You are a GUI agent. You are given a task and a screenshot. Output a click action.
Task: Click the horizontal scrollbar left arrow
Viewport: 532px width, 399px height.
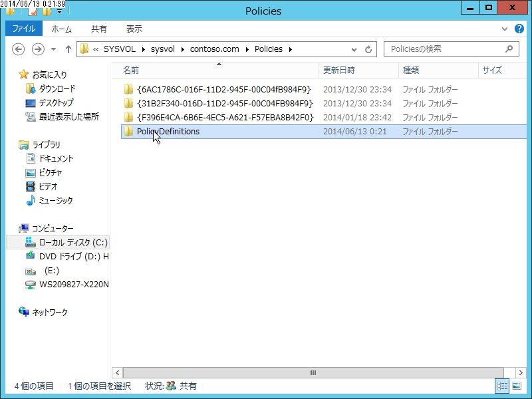coord(117,372)
